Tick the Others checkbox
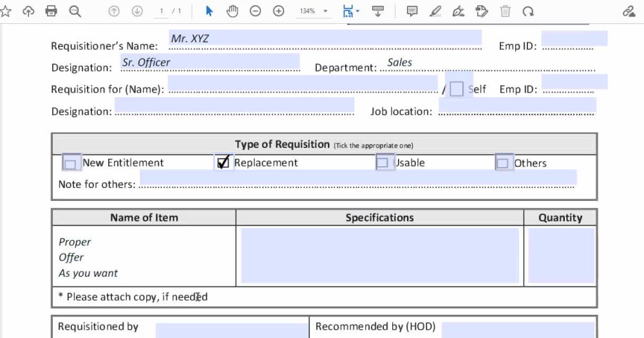The height and width of the screenshot is (338, 644). [503, 163]
